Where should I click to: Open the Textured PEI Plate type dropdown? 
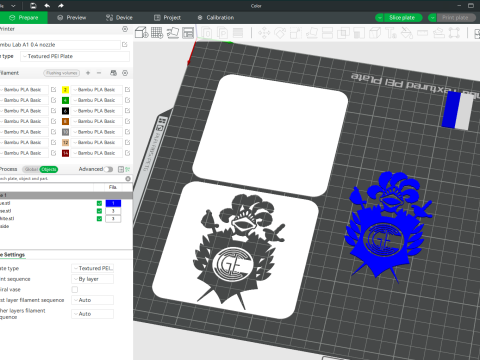tap(75, 56)
